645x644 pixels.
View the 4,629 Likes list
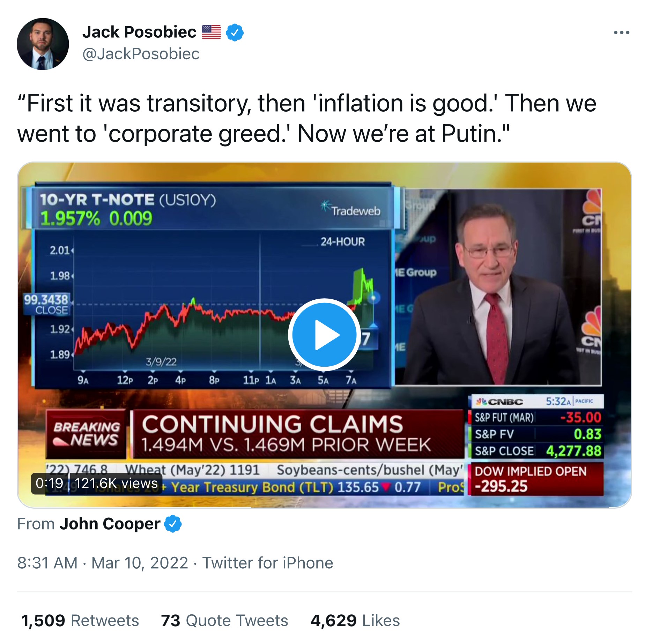pyautogui.click(x=355, y=621)
